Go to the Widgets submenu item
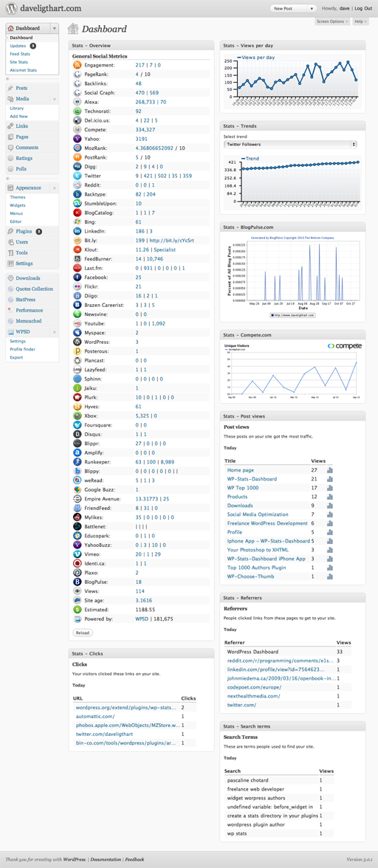 pyautogui.click(x=18, y=205)
